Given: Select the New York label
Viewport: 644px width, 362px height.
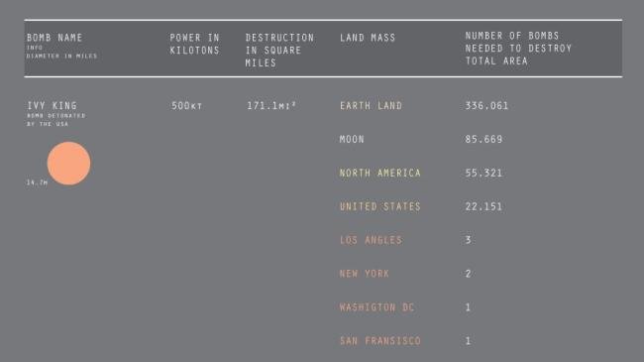Looking at the screenshot, I should click(x=365, y=274).
